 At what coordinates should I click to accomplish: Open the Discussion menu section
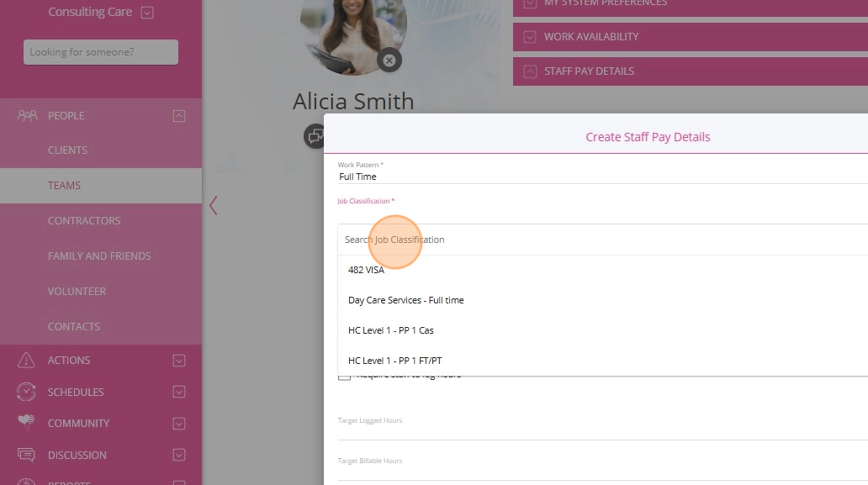101,455
